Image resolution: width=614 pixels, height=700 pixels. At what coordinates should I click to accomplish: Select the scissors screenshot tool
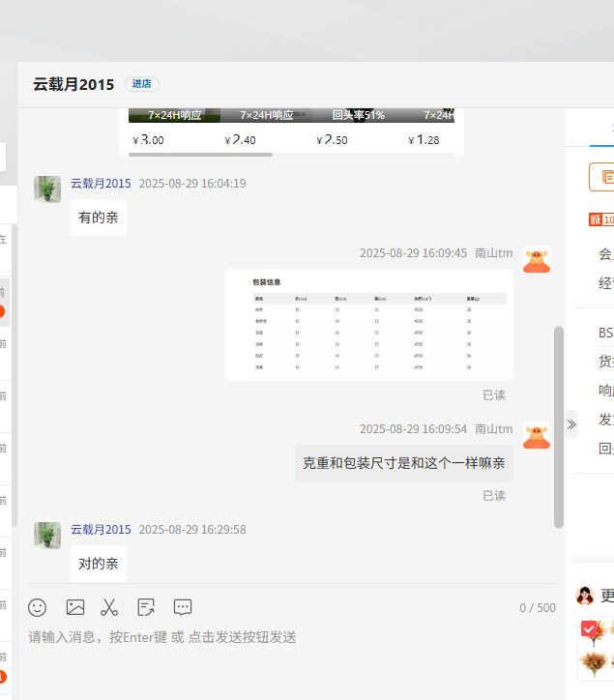pyautogui.click(x=109, y=607)
